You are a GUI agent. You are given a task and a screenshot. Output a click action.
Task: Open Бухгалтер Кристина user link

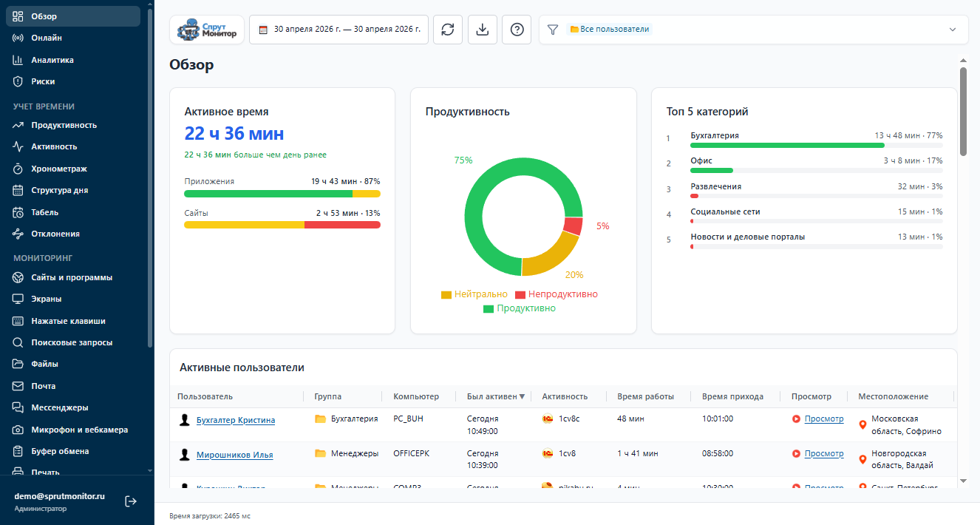pos(236,420)
